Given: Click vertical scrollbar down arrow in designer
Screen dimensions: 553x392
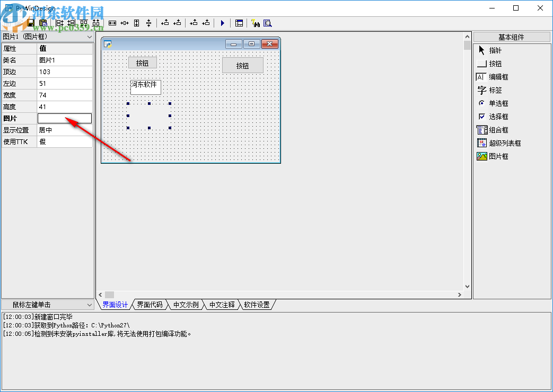Looking at the screenshot, I should pyautogui.click(x=467, y=287).
